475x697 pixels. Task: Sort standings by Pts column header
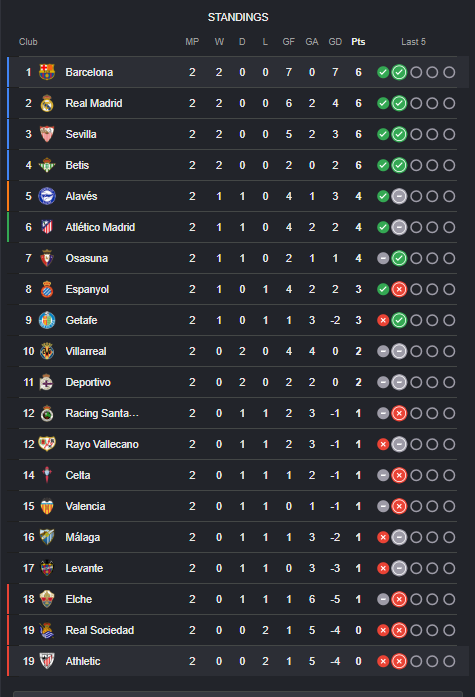[x=358, y=42]
